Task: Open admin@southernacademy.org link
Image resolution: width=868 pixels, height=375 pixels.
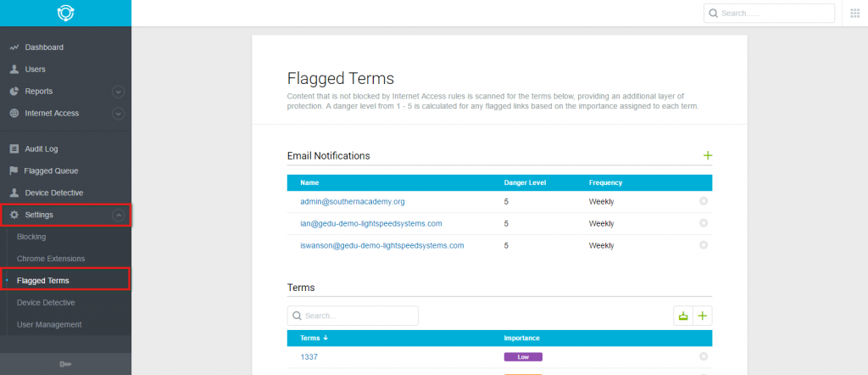Action: [353, 202]
